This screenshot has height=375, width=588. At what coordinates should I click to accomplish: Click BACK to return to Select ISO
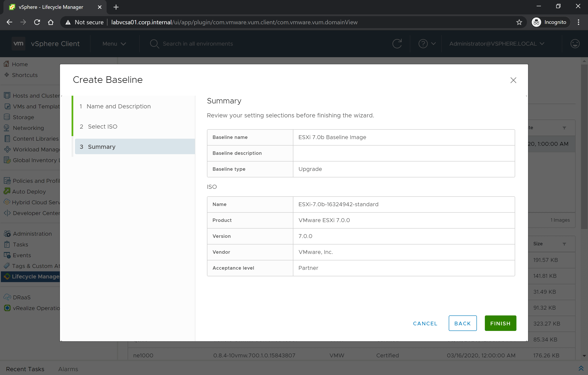coord(462,323)
